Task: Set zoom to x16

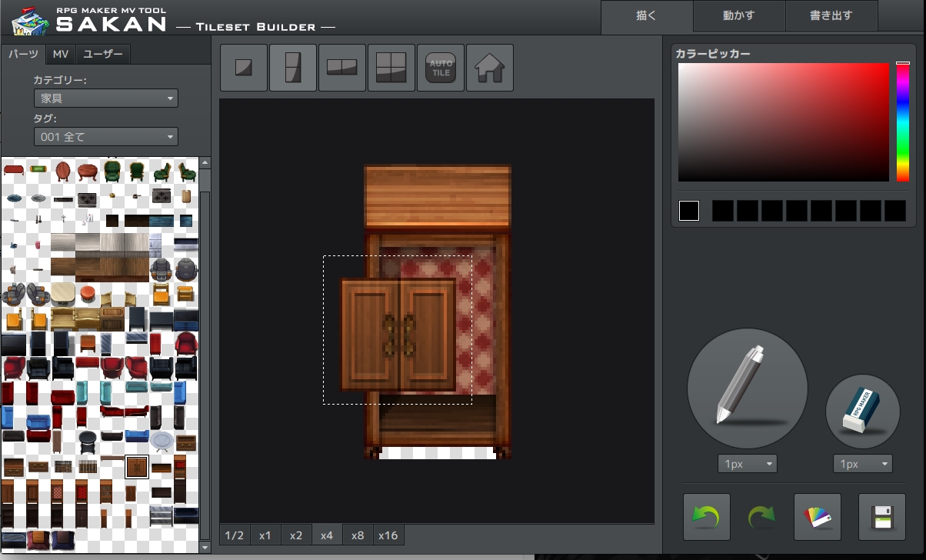Action: [x=388, y=535]
